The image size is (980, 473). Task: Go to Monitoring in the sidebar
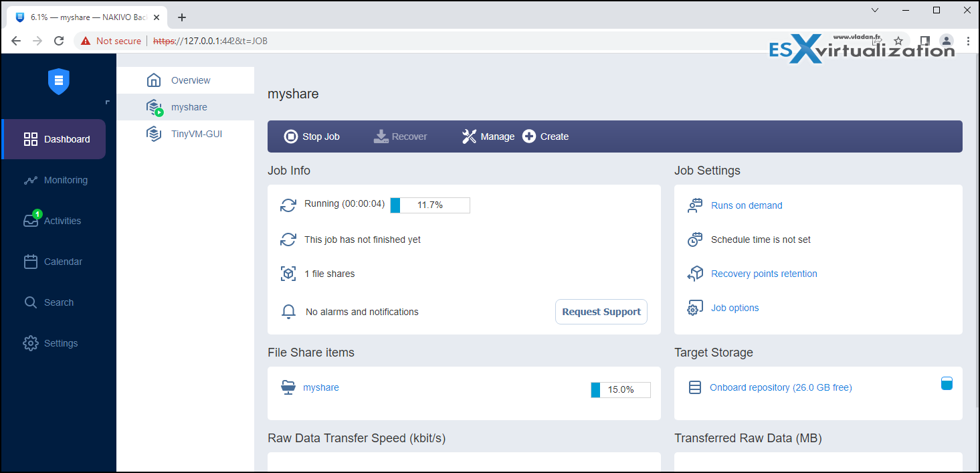(x=55, y=180)
